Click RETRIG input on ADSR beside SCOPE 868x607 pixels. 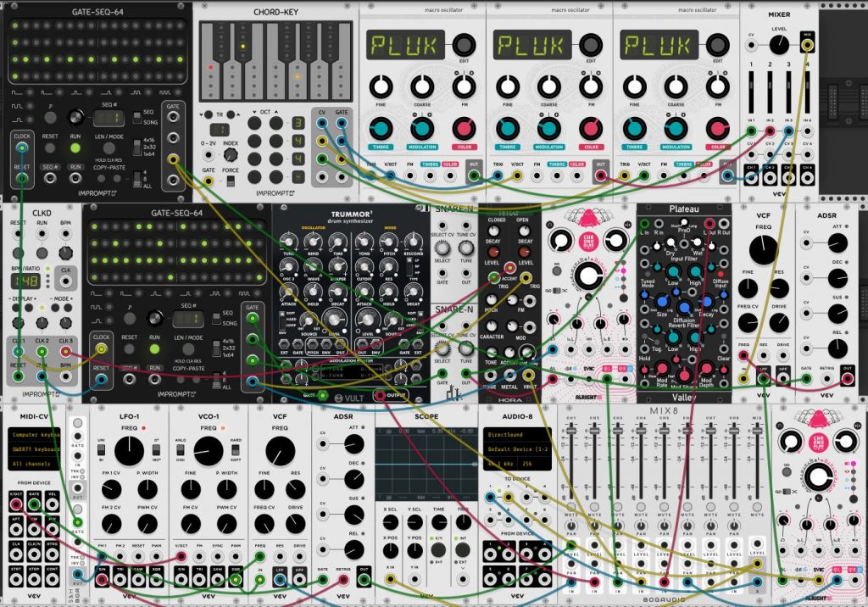(x=343, y=579)
